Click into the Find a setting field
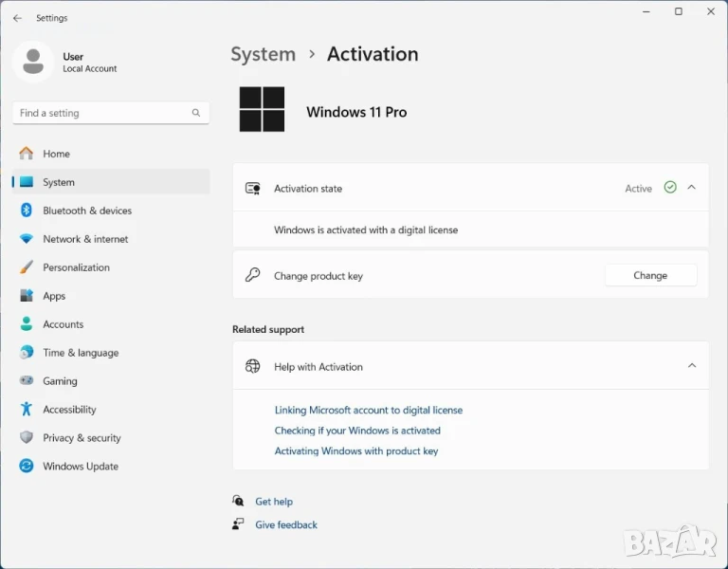Screen dimensions: 728x569 click(100, 113)
